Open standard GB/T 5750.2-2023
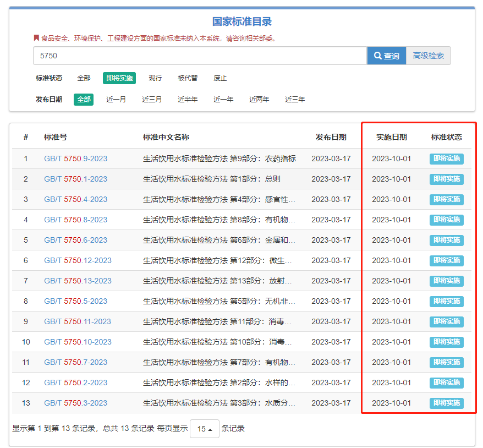483x448 pixels. [x=76, y=383]
